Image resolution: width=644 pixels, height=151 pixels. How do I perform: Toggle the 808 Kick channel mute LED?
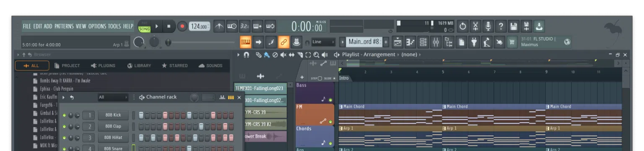(64, 115)
